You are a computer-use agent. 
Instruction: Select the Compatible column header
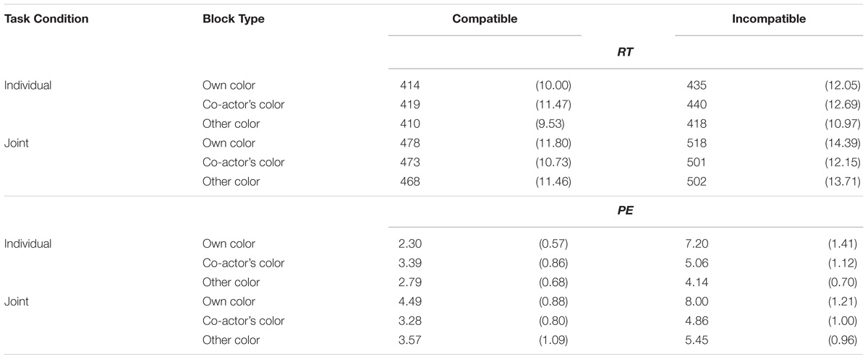pyautogui.click(x=485, y=20)
